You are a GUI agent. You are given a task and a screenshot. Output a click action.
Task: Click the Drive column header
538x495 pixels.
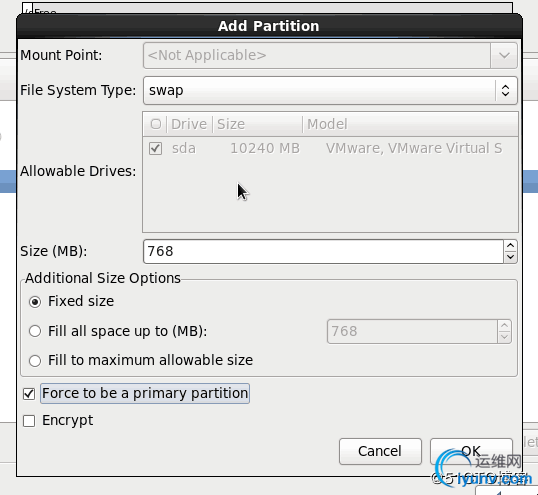[x=189, y=124]
